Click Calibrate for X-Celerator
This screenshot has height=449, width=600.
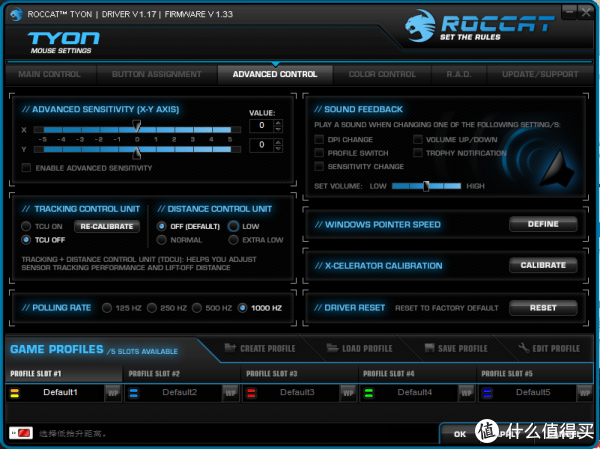point(543,265)
